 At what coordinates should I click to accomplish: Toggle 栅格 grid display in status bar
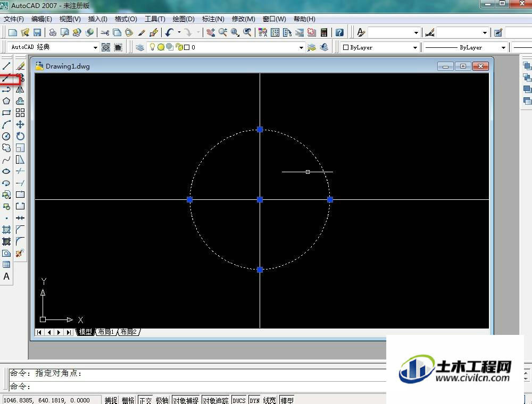click(x=128, y=400)
